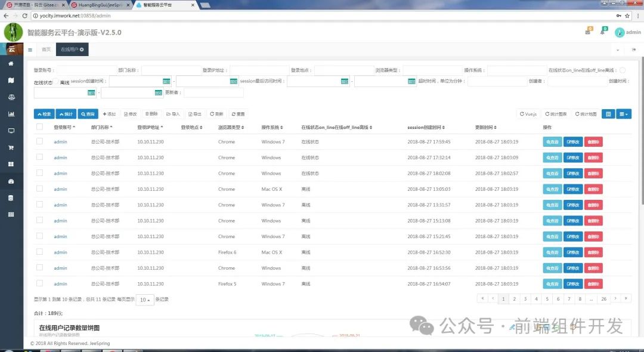Open the page-size dropdown showing 10
Screen dimensions: 644x352
(145, 299)
